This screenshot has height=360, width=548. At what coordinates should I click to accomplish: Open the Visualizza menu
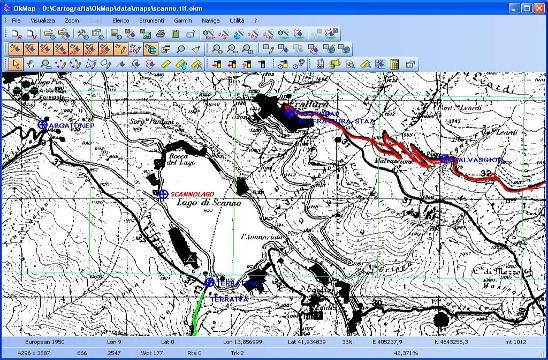pos(43,21)
